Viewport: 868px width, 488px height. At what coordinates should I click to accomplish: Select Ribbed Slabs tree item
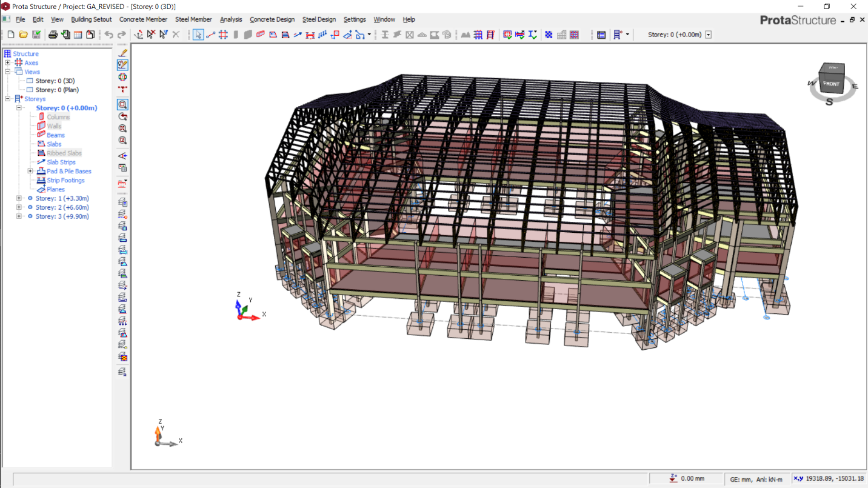tap(64, 153)
